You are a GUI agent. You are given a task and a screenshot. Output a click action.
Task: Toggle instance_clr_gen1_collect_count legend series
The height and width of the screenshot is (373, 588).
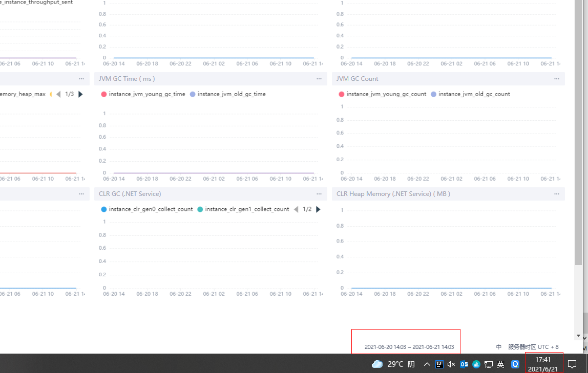[x=243, y=209]
